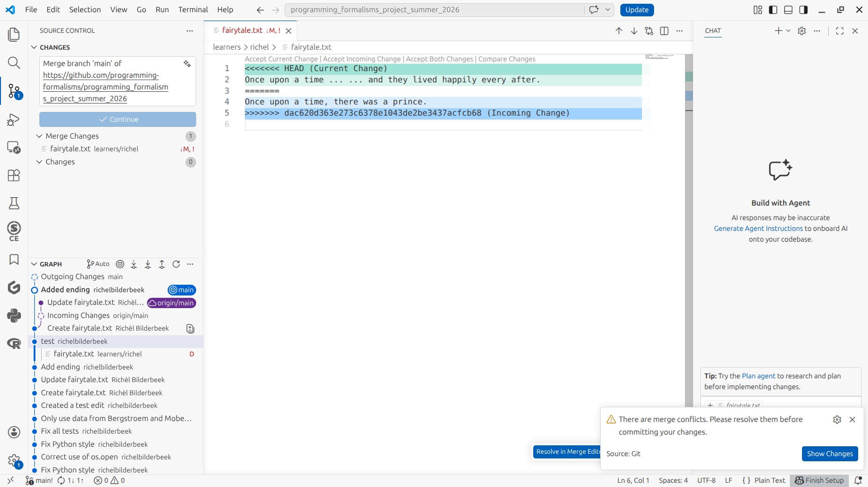Click the Plan agent link
The height and width of the screenshot is (487, 868).
point(758,376)
